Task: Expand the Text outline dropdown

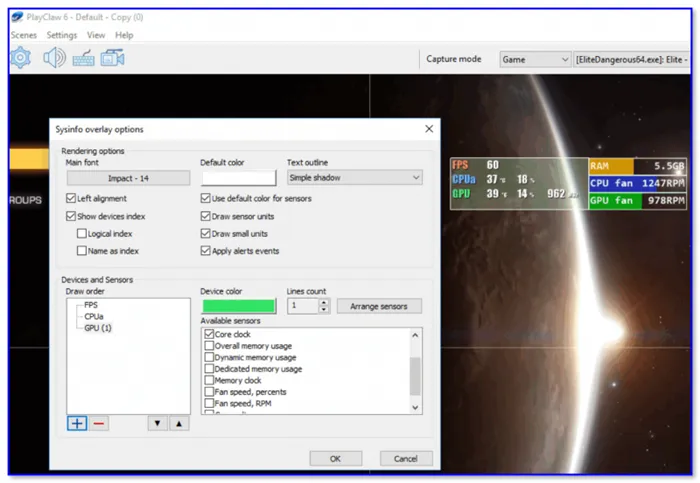Action: coord(354,178)
